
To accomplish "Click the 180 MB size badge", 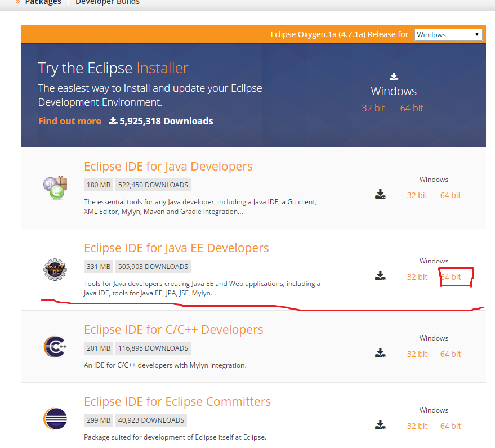I will point(99,185).
